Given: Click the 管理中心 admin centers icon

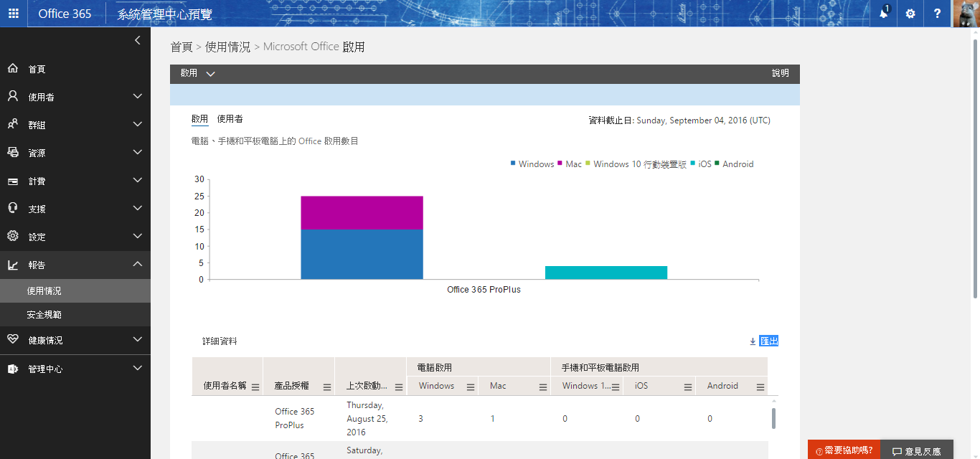Looking at the screenshot, I should click(x=13, y=369).
